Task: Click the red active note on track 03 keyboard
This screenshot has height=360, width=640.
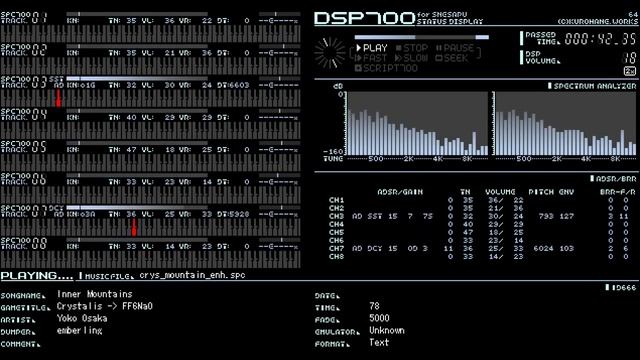Action: [58, 98]
